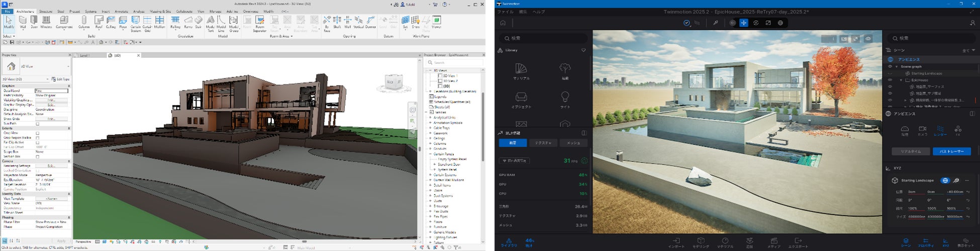Click the ViewCube in the Revit 3D view
This screenshot has width=980, height=251.
pos(393,82)
